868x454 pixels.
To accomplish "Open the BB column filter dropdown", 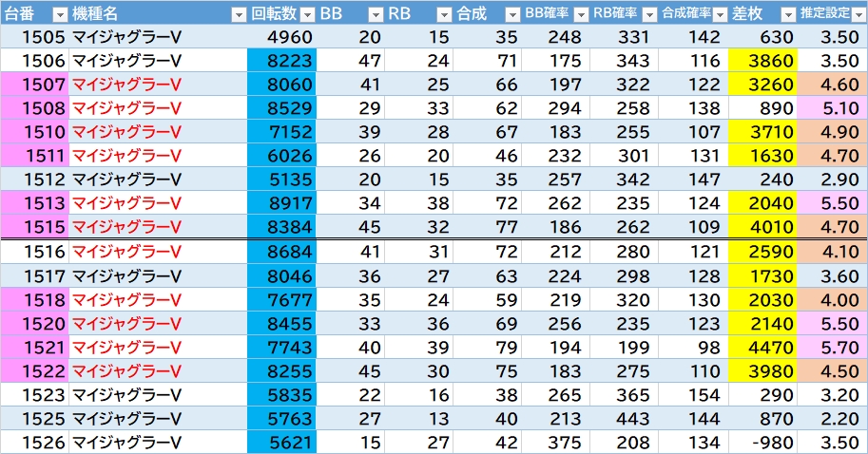I will click(x=376, y=14).
